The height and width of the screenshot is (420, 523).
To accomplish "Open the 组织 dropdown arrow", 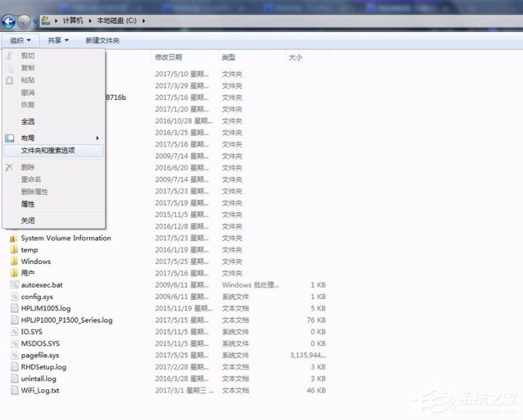I will 30,40.
